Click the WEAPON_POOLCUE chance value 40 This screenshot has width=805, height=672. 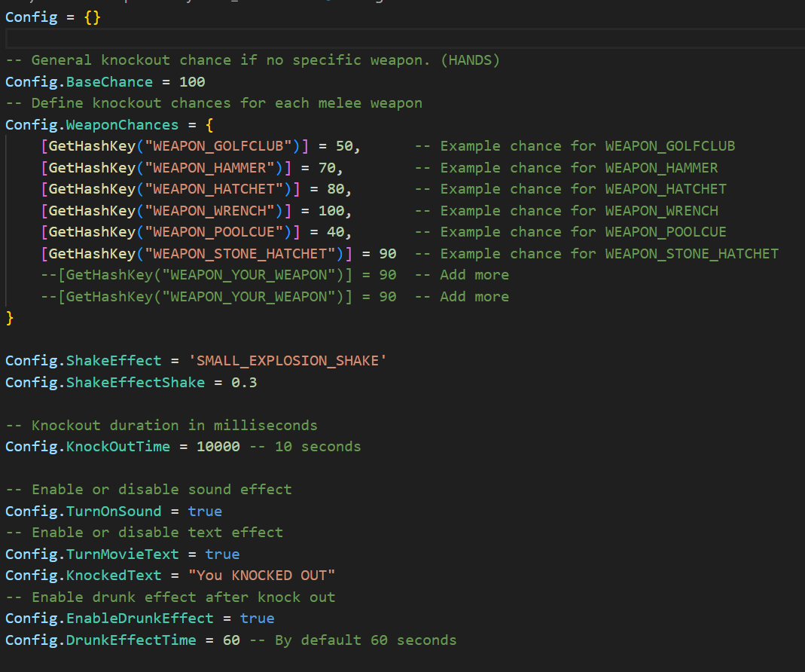click(335, 232)
